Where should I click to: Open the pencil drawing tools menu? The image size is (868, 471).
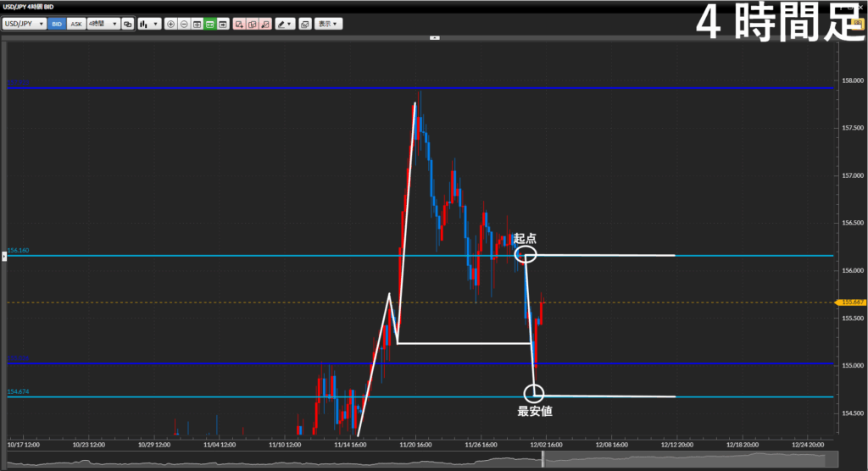pos(285,24)
